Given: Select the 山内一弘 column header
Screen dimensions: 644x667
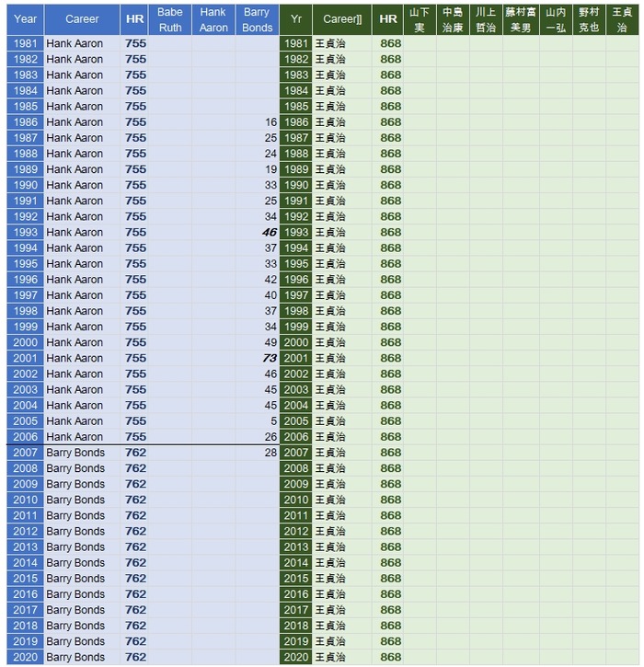Looking at the screenshot, I should click(556, 19).
